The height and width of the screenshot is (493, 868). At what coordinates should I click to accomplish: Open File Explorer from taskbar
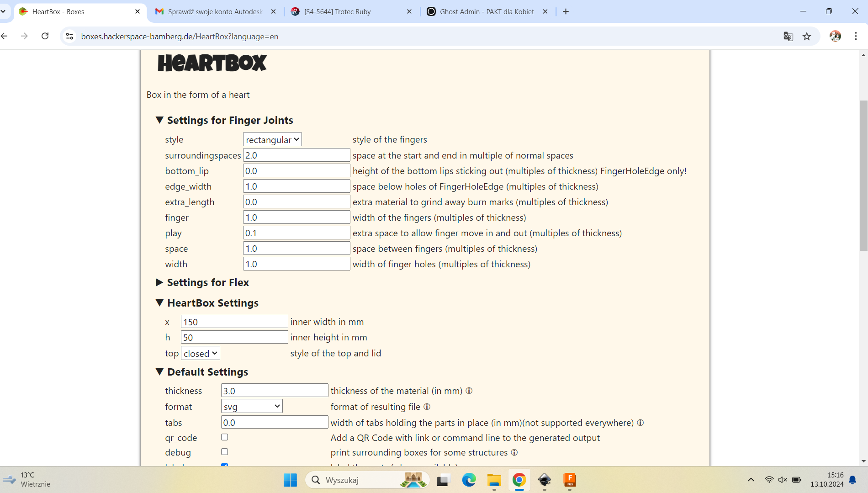click(494, 480)
